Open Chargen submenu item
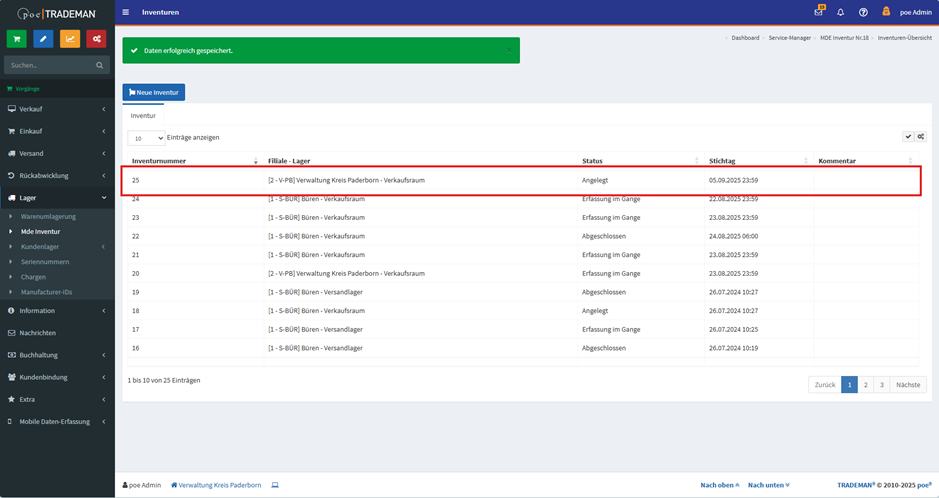 coord(33,277)
